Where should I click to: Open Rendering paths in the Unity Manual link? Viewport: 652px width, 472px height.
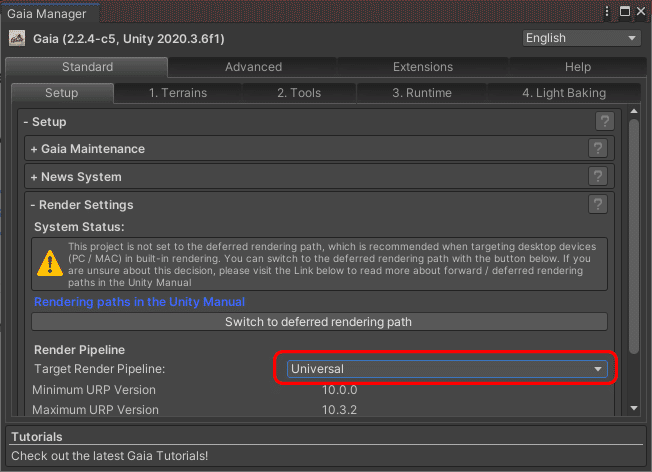[x=139, y=302]
